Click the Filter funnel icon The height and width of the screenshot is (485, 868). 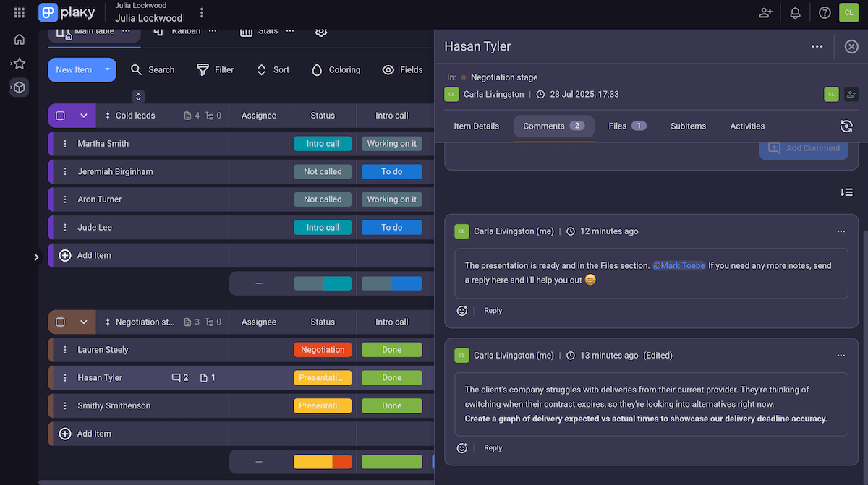201,69
